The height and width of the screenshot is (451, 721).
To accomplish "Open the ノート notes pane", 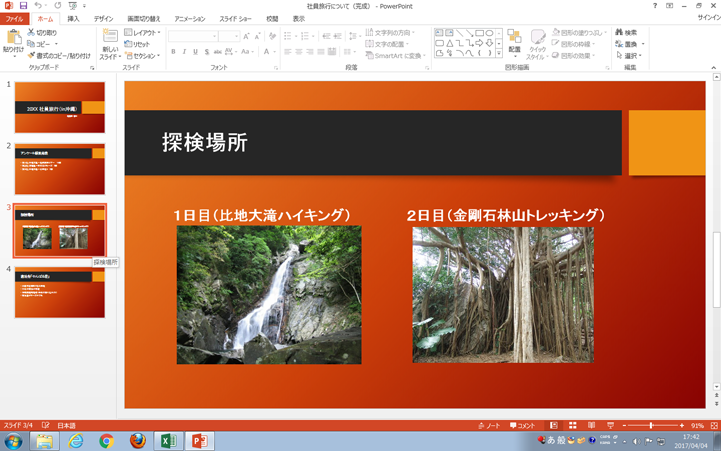I will 489,425.
